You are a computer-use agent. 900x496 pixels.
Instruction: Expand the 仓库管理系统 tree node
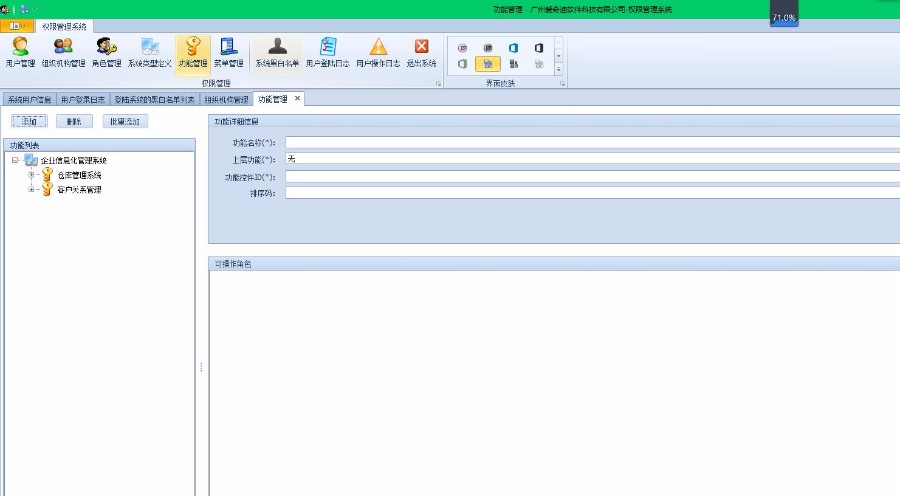point(32,175)
